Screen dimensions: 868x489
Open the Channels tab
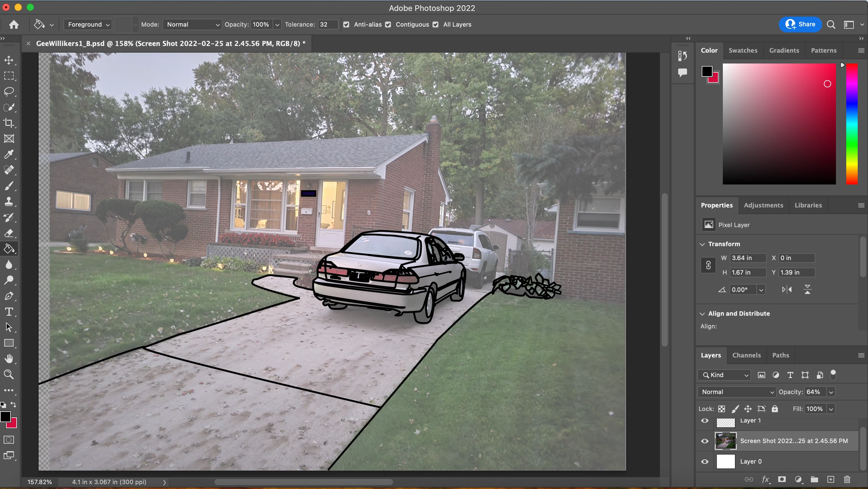pyautogui.click(x=746, y=355)
